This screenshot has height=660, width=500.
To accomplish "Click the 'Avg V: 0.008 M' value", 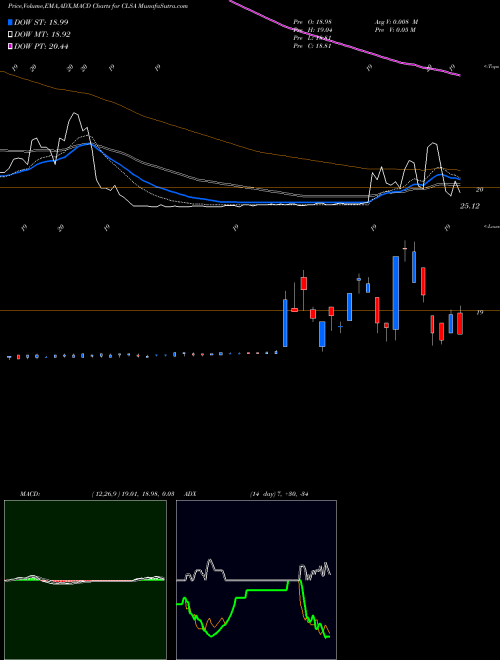I will tap(396, 22).
